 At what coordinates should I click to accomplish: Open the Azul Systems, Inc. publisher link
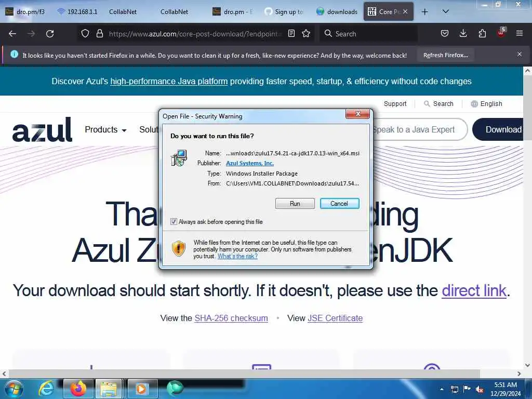pyautogui.click(x=250, y=163)
